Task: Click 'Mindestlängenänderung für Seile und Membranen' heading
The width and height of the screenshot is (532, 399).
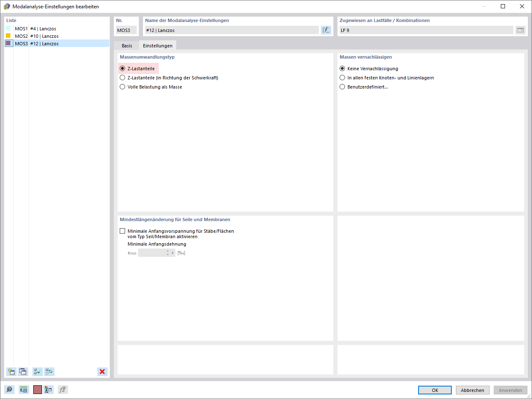Action: click(175, 219)
